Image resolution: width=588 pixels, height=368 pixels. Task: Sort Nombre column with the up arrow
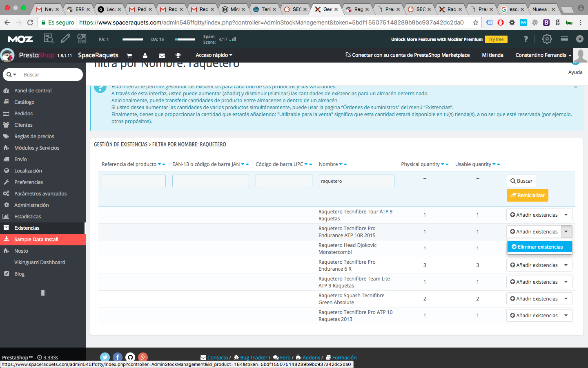coord(345,164)
